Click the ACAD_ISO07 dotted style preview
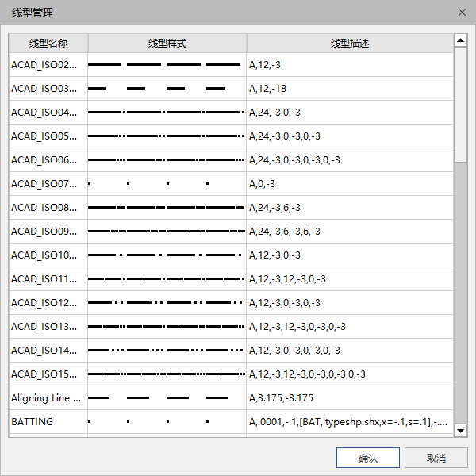Image resolution: width=476 pixels, height=476 pixels. click(x=167, y=184)
